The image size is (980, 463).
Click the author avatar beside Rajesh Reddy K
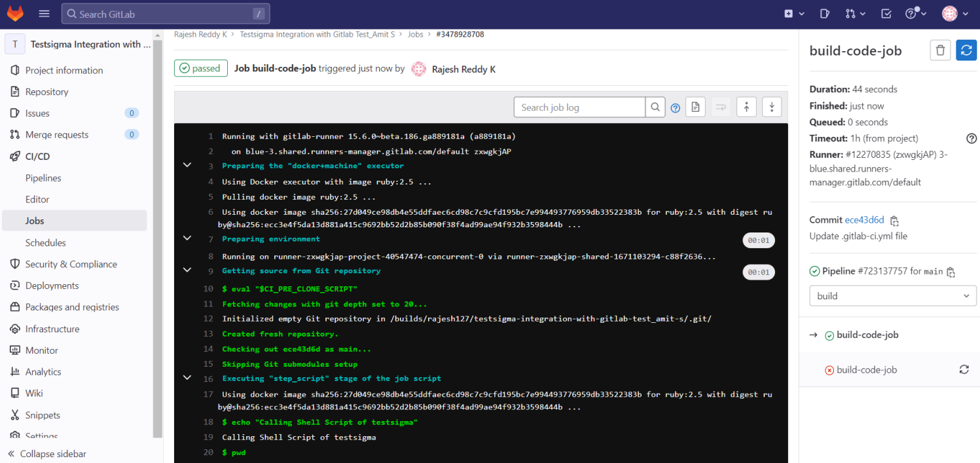[x=419, y=69]
